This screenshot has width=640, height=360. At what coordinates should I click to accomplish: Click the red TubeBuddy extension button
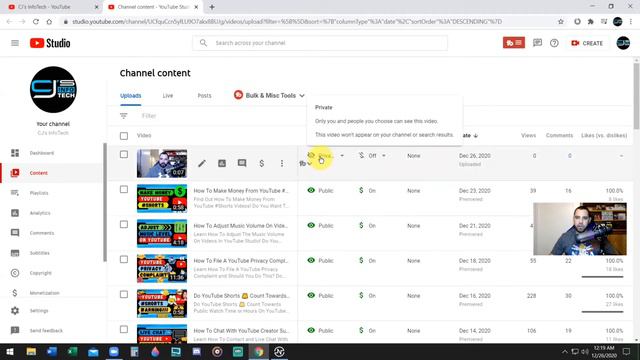[x=513, y=43]
